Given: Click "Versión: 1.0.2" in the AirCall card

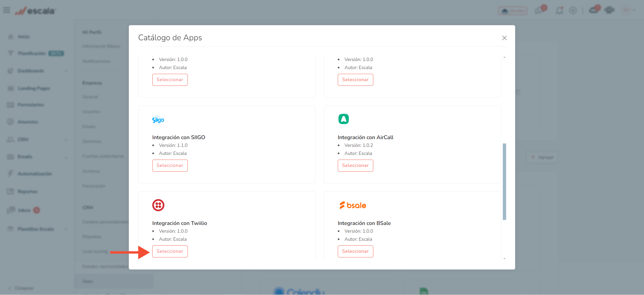Looking at the screenshot, I should (359, 145).
